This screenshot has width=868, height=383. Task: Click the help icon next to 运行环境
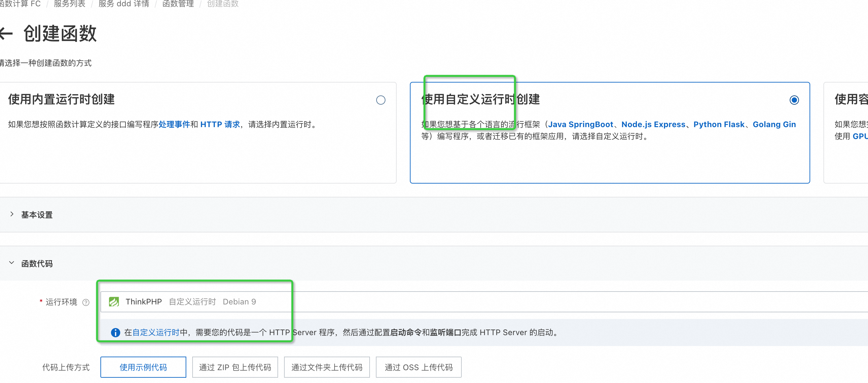86,302
